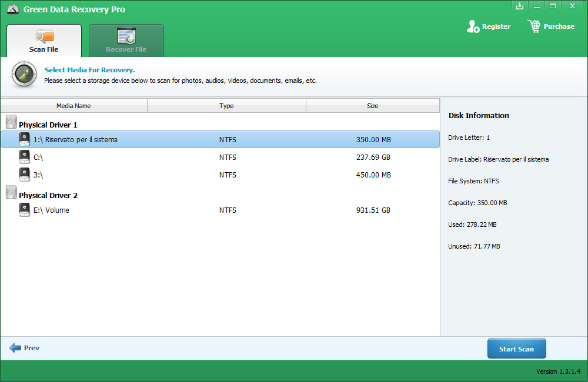The width and height of the screenshot is (588, 382).
Task: Sort by the Media Name column header
Action: coord(73,106)
